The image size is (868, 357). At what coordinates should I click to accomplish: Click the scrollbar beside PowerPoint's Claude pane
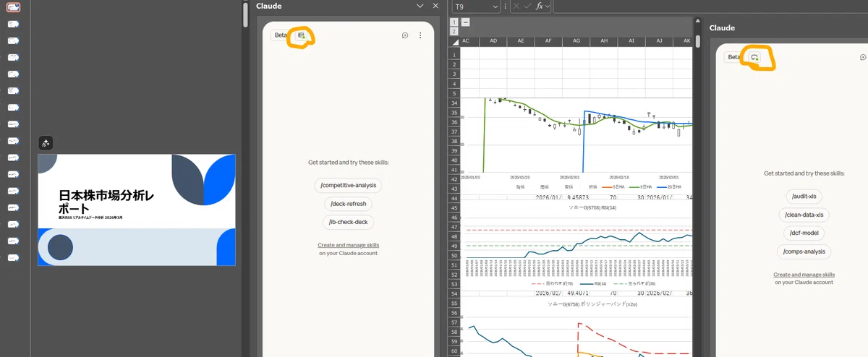click(x=245, y=14)
